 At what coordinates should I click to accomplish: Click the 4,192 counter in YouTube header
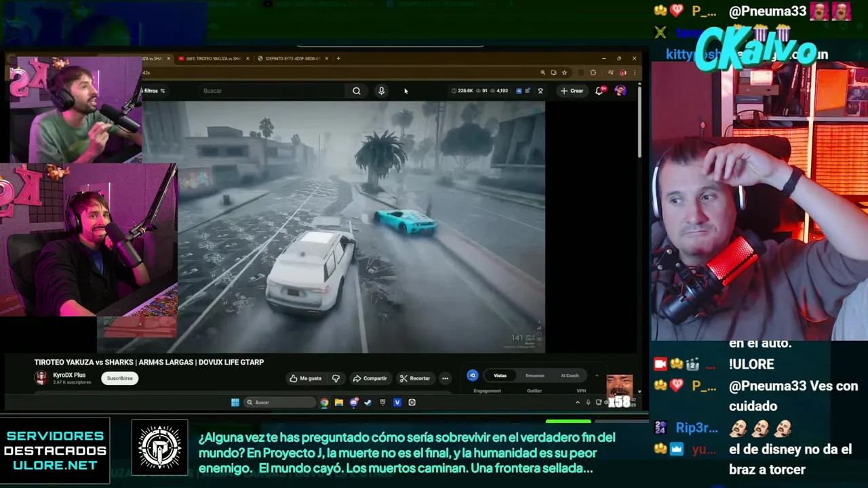(x=499, y=91)
